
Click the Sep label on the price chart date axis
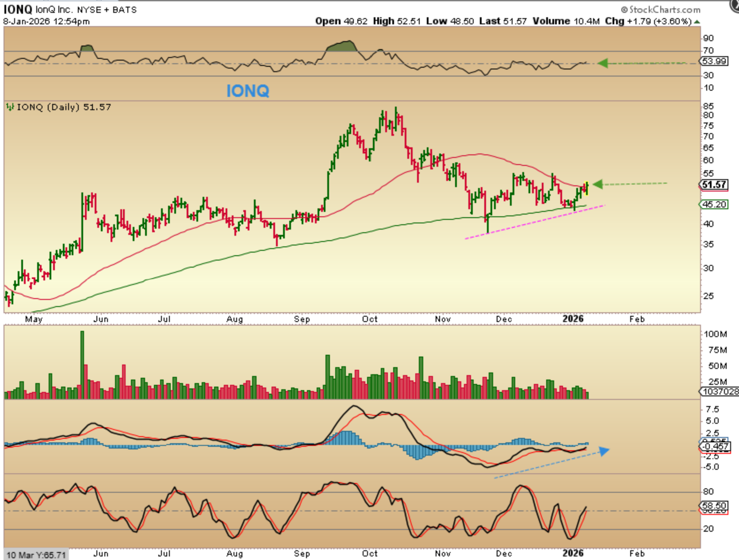pyautogui.click(x=302, y=319)
